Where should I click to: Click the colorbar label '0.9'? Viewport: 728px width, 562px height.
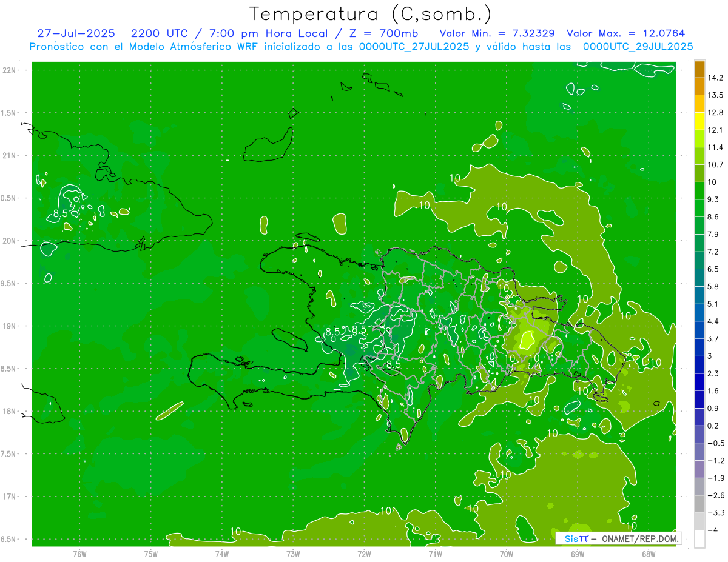713,409
